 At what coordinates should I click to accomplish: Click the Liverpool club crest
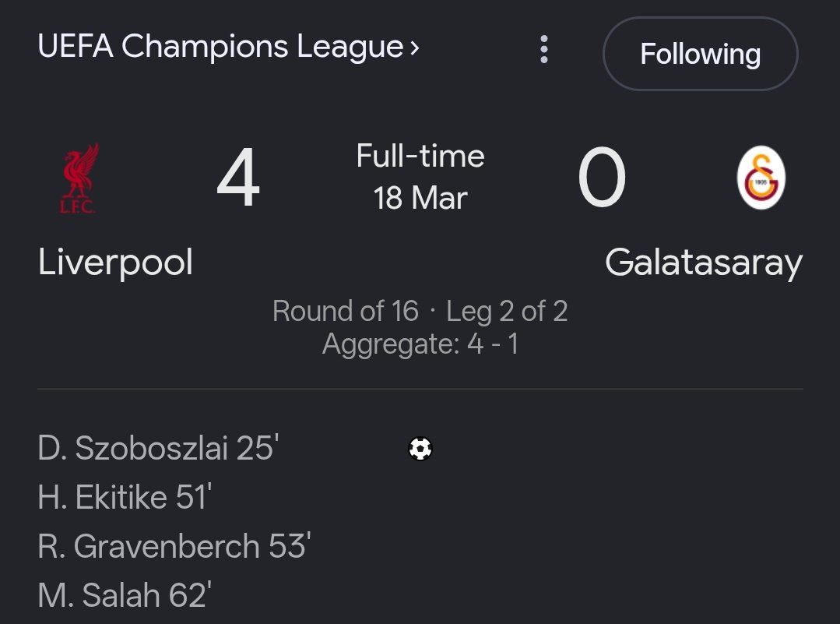click(79, 178)
